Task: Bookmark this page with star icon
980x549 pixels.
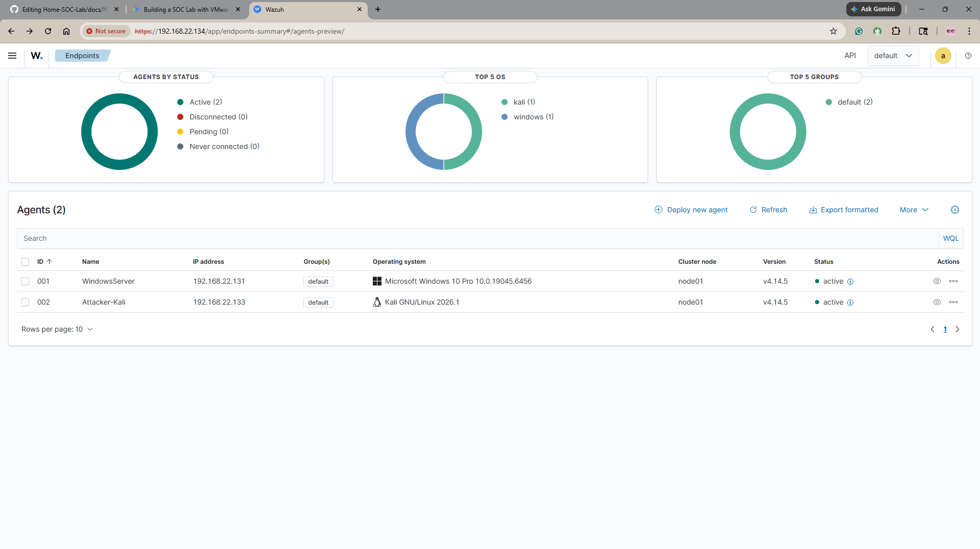Action: [x=833, y=31]
